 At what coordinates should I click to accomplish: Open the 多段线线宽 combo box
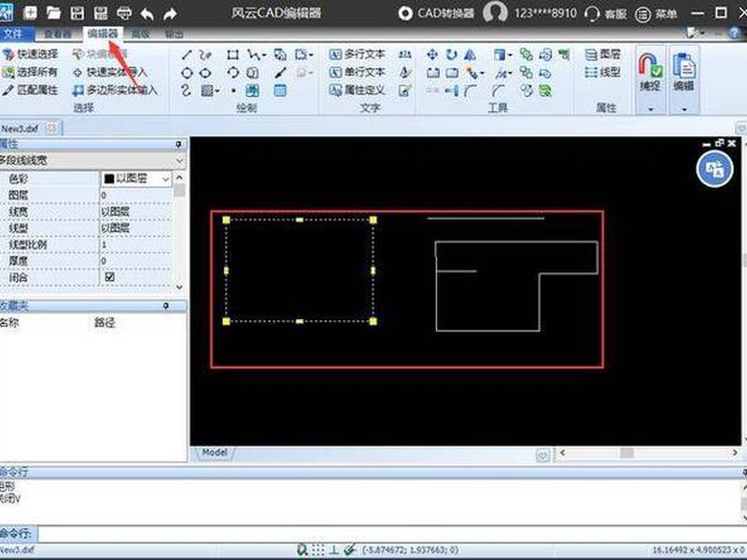point(92,161)
